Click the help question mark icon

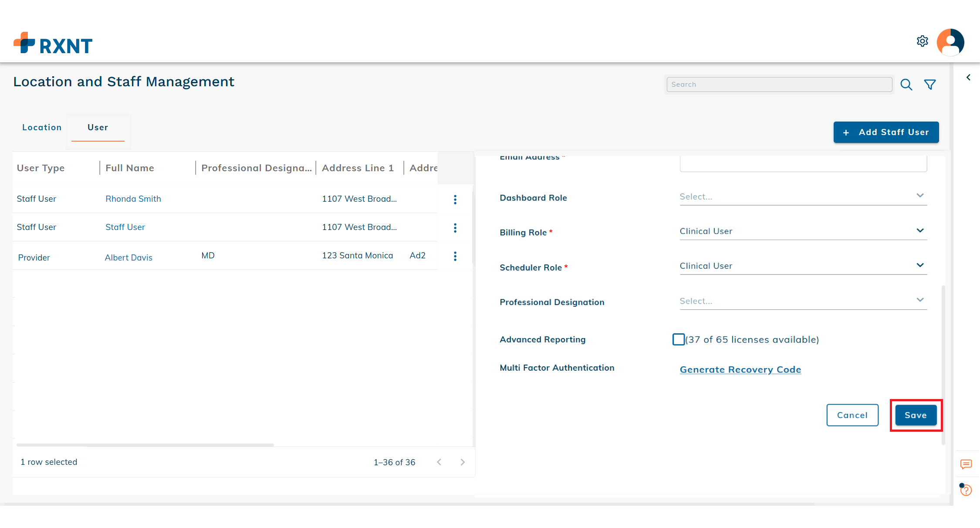(966, 490)
